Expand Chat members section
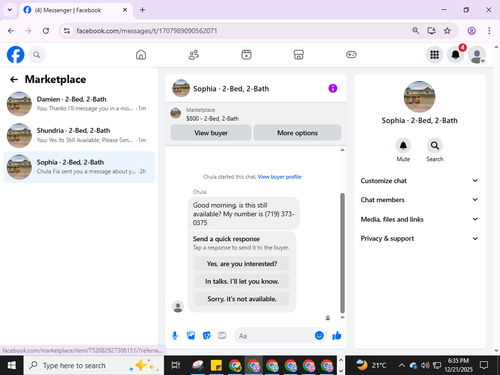This screenshot has height=375, width=500. 419,200
